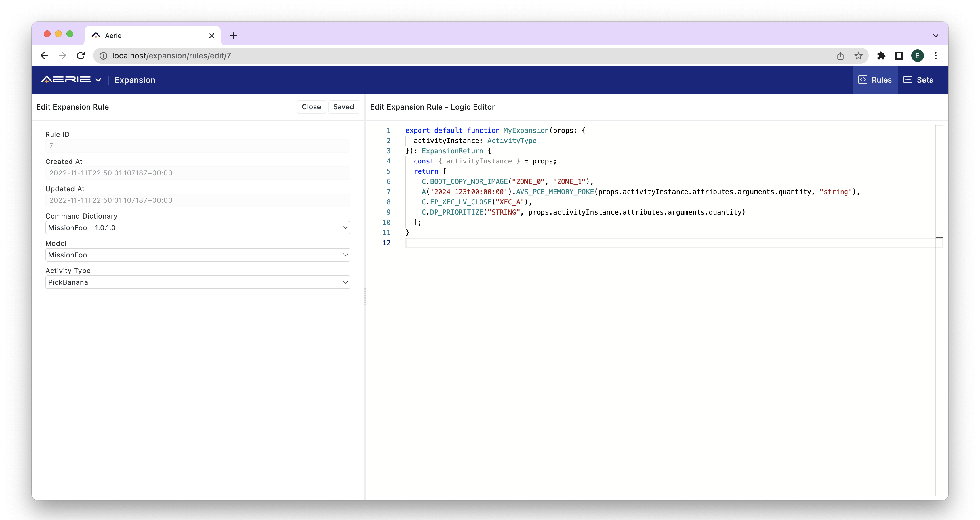Click the browser forward arrow

(62, 56)
